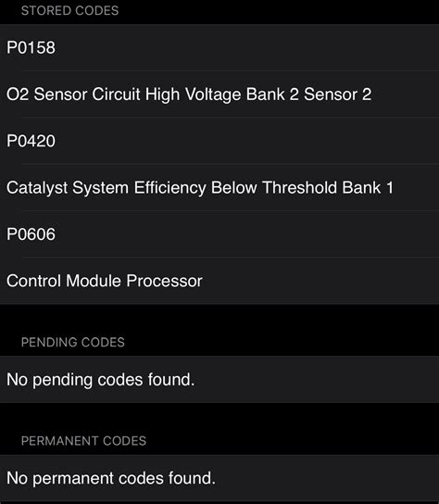Click the PENDING CODES section header

pyautogui.click(x=73, y=342)
